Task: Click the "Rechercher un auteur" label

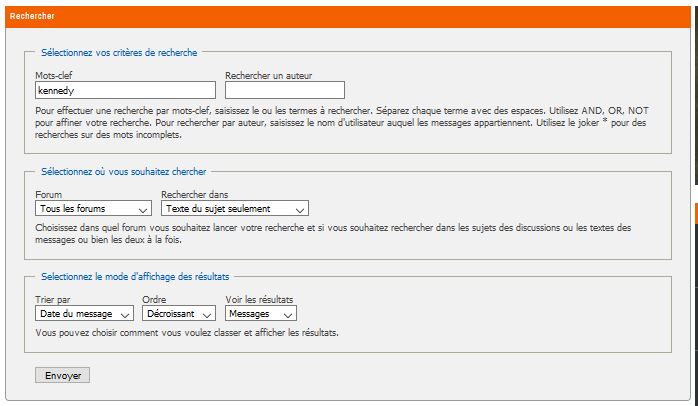Action: [268, 75]
